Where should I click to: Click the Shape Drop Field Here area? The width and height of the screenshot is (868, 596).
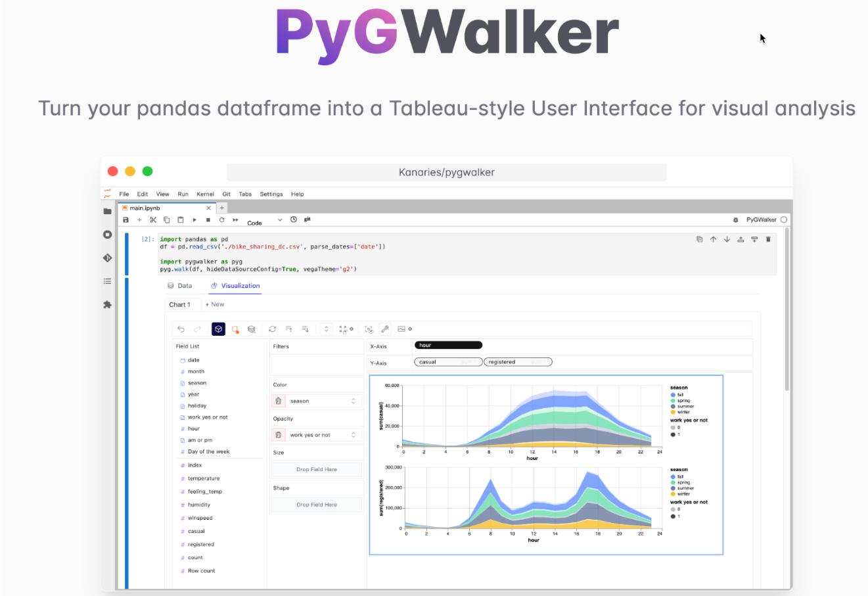[317, 505]
